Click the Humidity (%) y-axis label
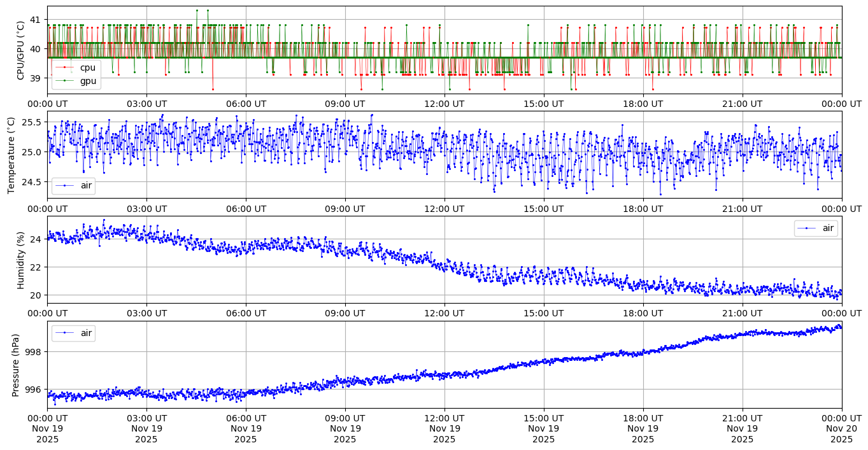 coord(21,260)
